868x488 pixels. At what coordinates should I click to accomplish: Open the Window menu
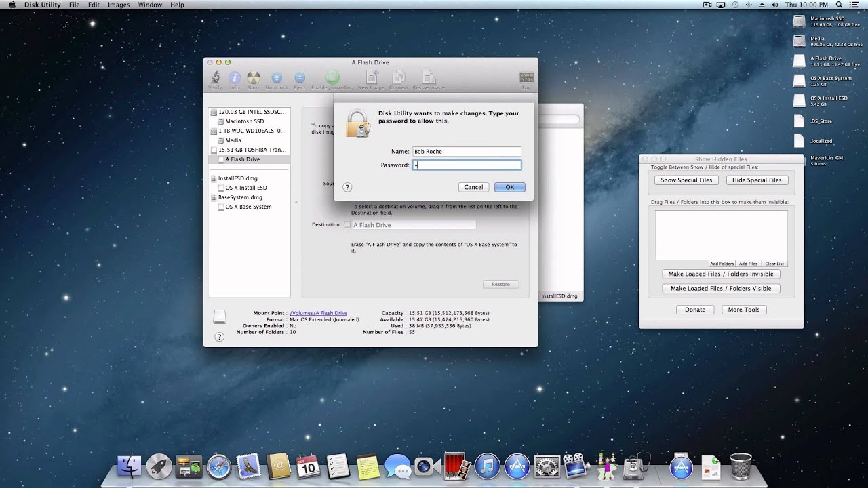pos(150,5)
